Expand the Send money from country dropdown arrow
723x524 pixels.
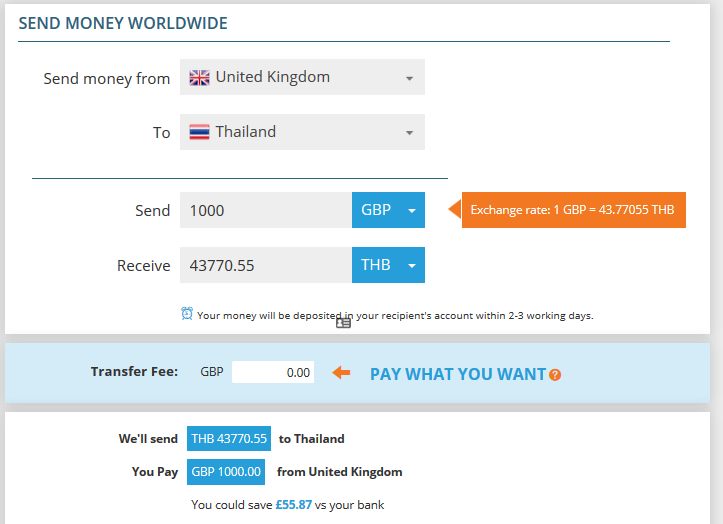click(409, 78)
